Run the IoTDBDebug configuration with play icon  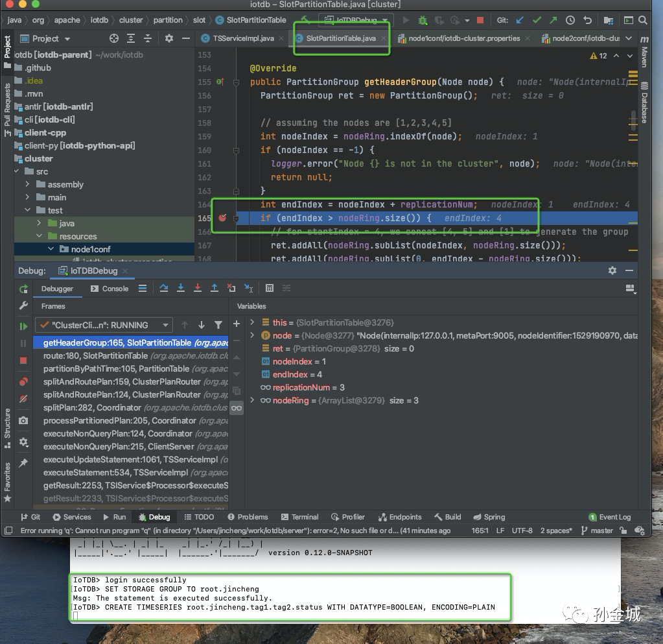click(x=406, y=20)
